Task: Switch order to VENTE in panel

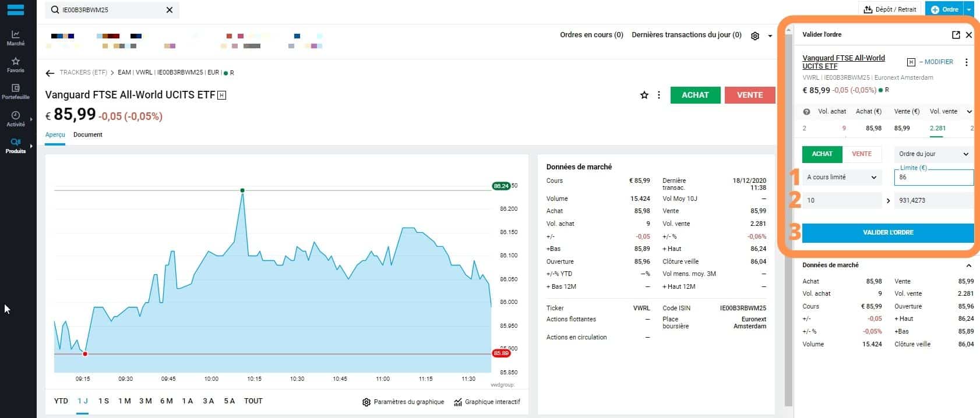Action: click(x=862, y=154)
